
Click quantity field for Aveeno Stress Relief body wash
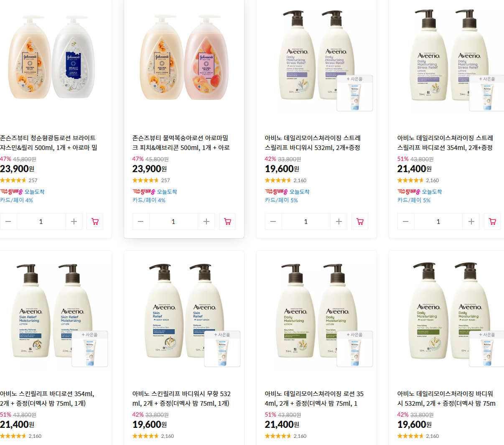click(306, 221)
